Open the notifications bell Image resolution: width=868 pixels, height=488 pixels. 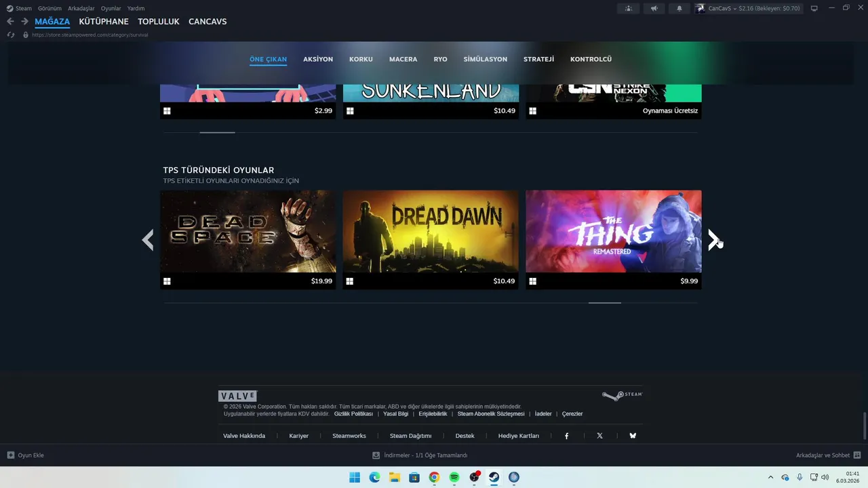pyautogui.click(x=679, y=8)
